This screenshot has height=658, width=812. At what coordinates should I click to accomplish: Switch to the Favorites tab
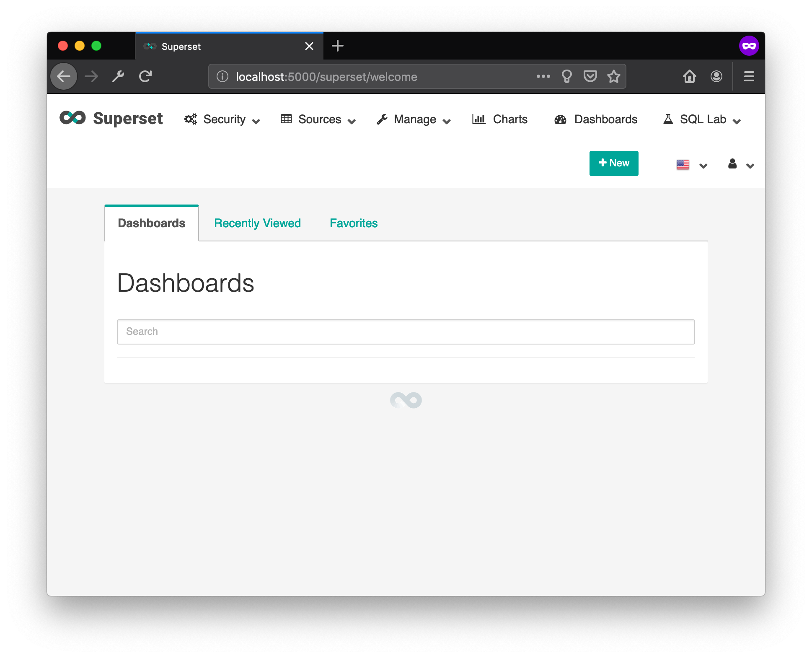point(353,223)
